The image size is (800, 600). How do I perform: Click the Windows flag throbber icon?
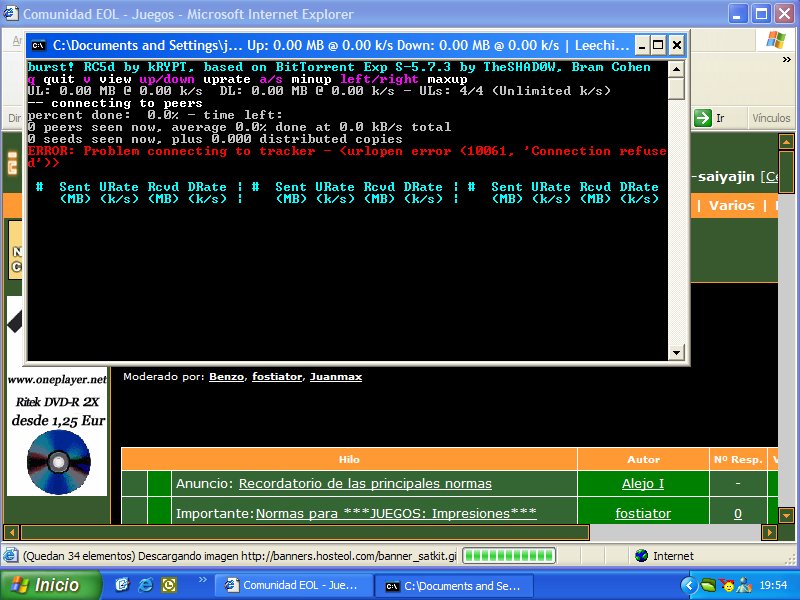776,39
